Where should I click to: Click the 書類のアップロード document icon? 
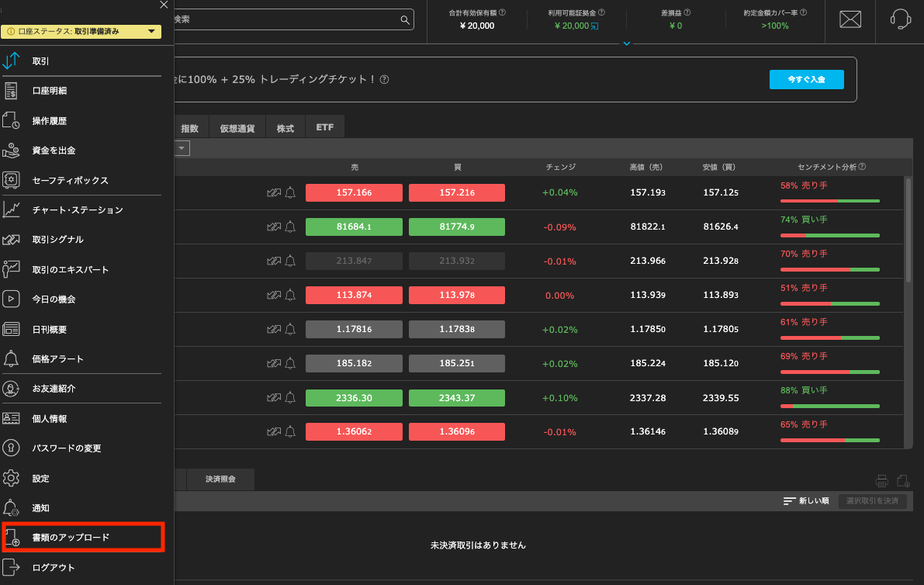pos(12,537)
